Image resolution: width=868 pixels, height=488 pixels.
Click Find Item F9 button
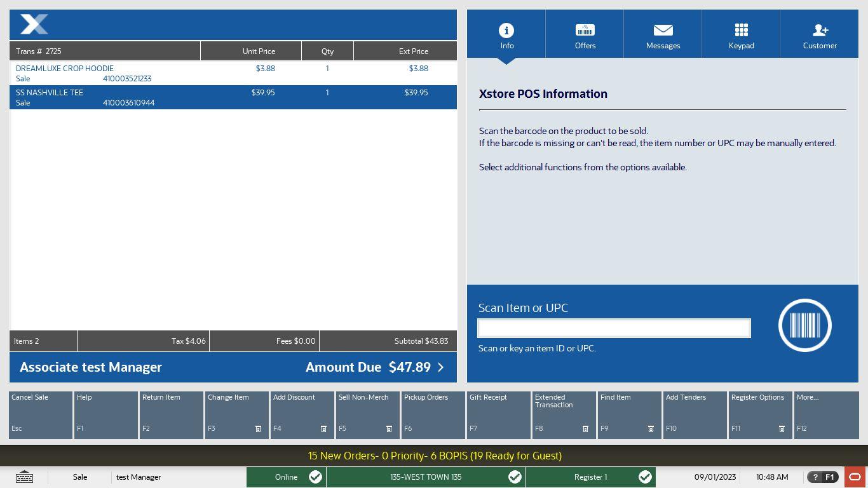[x=630, y=415]
